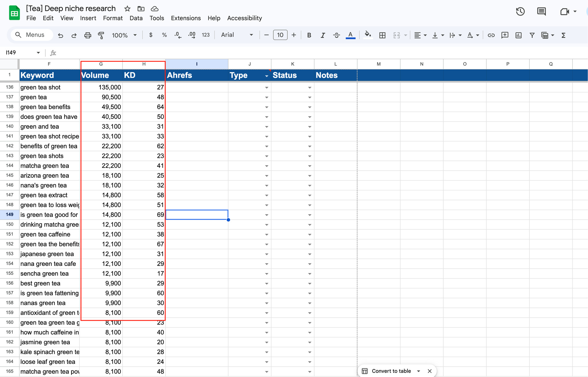Open the Data menu

(x=136, y=18)
